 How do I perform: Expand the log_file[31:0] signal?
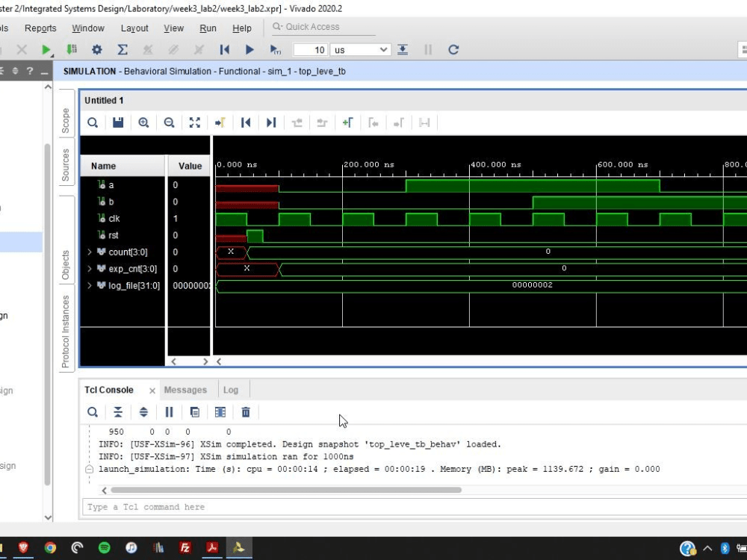(90, 285)
